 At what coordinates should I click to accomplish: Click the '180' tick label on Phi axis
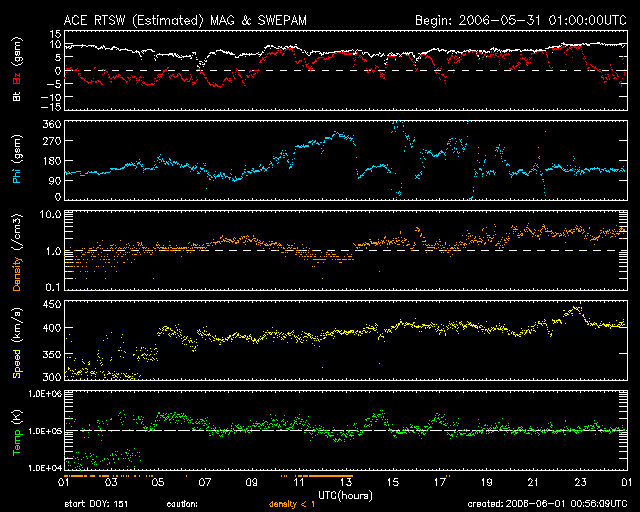(x=52, y=161)
